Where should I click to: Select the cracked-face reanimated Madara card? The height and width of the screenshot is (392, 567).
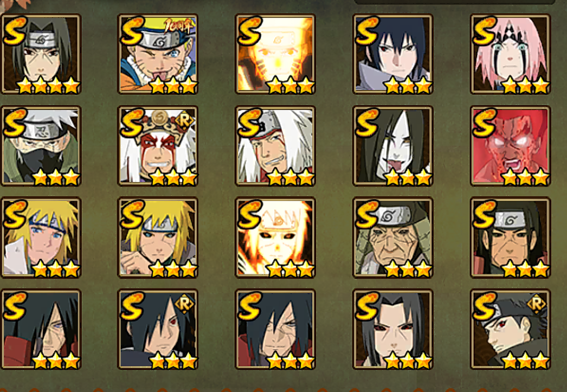pos(275,329)
